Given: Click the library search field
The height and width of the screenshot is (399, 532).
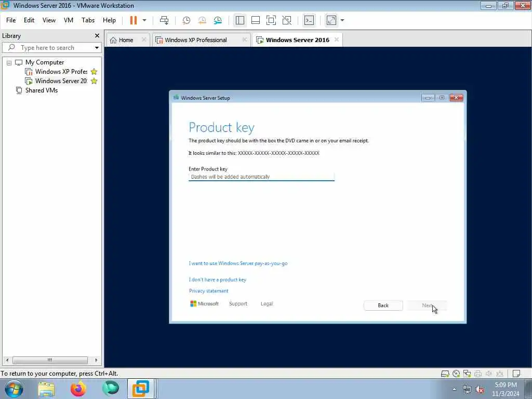Looking at the screenshot, I should 51,47.
